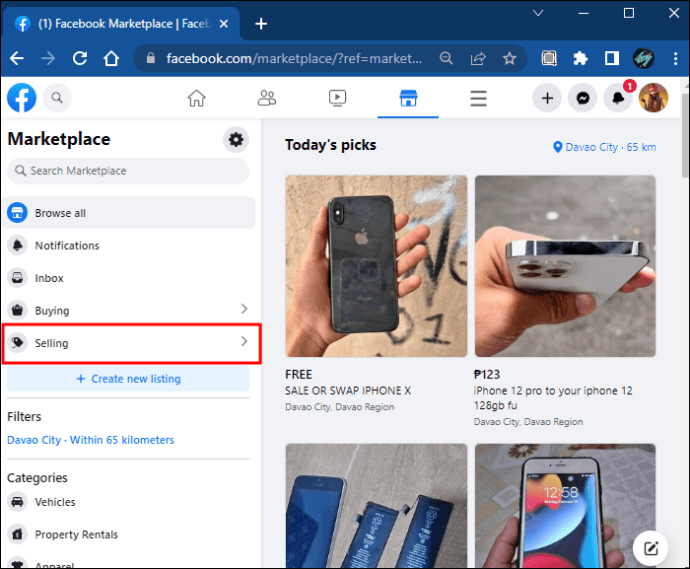Click the browser forward arrow
Screen dimensions: 690x569
tap(48, 58)
